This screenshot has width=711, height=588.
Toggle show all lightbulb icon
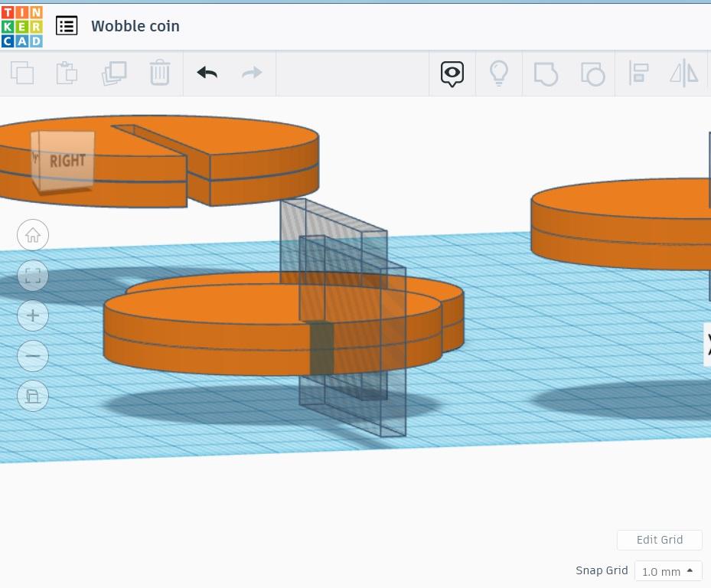499,73
